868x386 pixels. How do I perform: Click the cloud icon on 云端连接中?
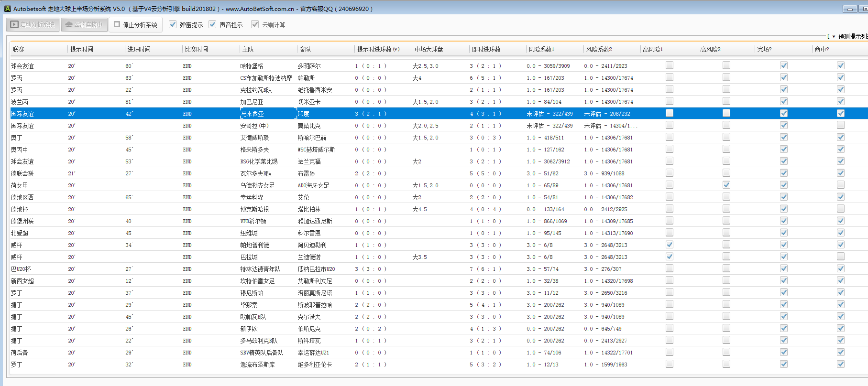[69, 24]
